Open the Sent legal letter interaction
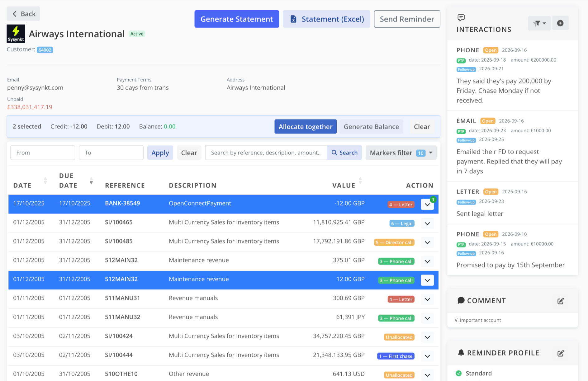 [x=512, y=203]
